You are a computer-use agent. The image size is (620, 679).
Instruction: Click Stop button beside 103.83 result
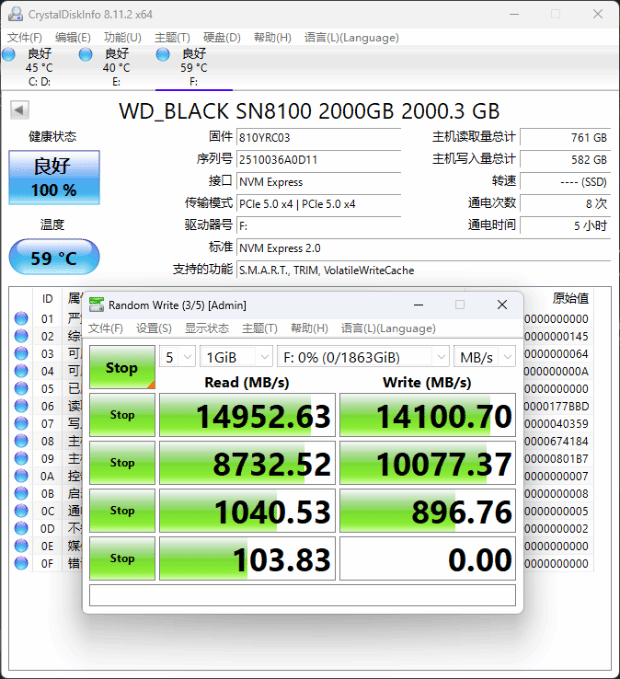122,558
